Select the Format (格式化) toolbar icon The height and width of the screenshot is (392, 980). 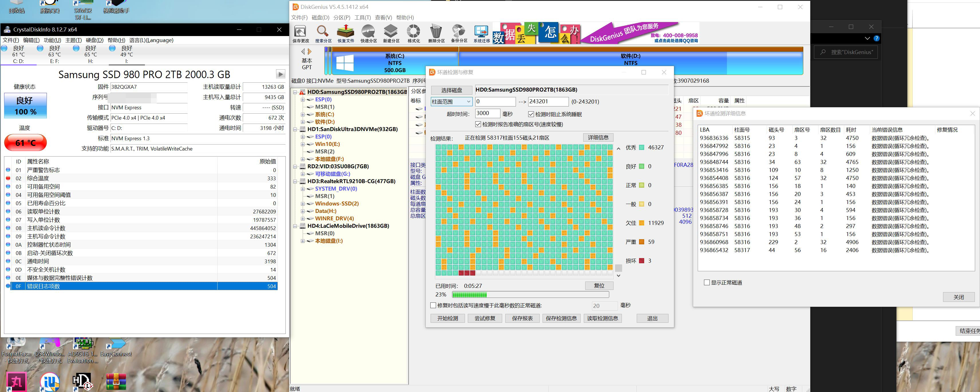413,34
